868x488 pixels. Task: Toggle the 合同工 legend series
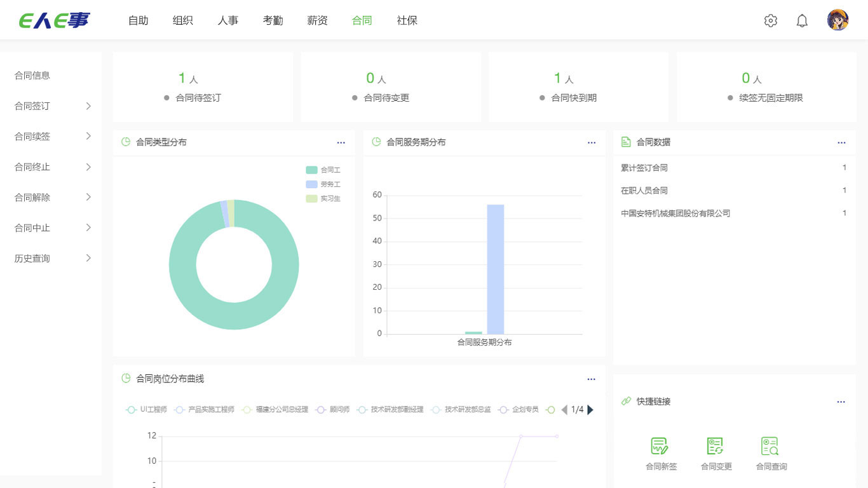point(323,170)
